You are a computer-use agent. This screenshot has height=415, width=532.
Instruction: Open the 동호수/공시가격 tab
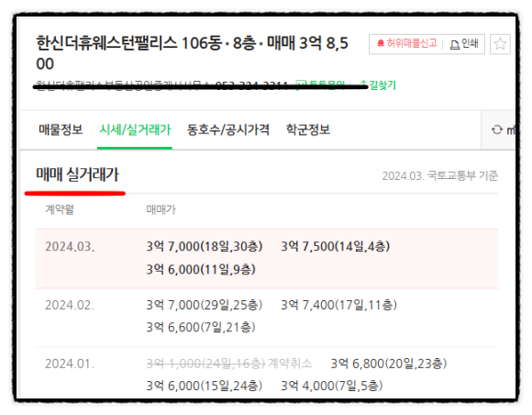(228, 129)
